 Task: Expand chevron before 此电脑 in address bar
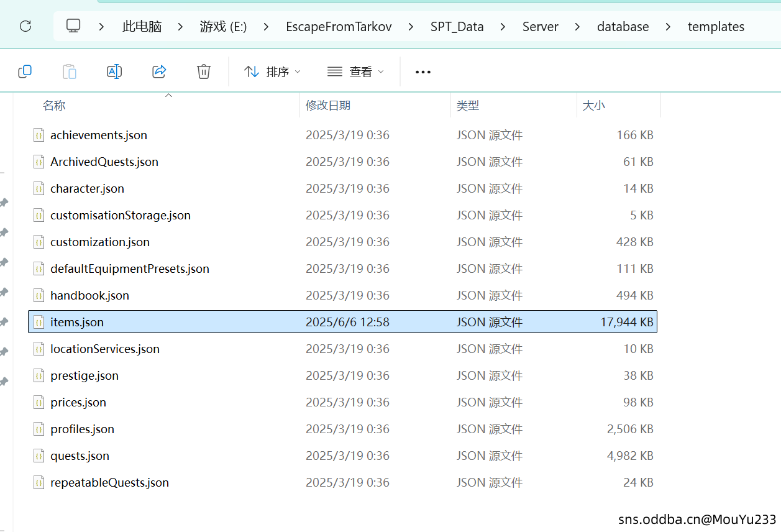coord(102,27)
